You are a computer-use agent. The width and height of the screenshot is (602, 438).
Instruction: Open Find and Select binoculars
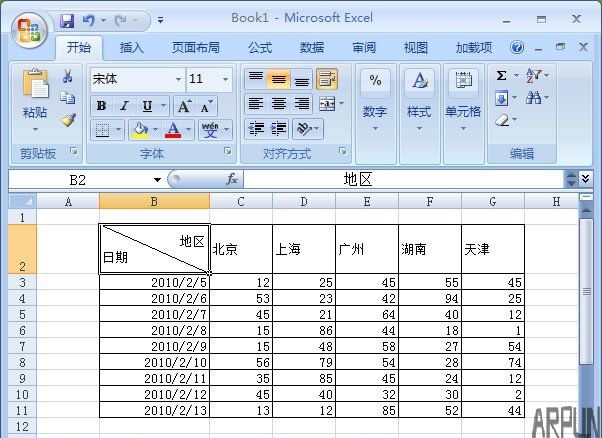pyautogui.click(x=534, y=98)
